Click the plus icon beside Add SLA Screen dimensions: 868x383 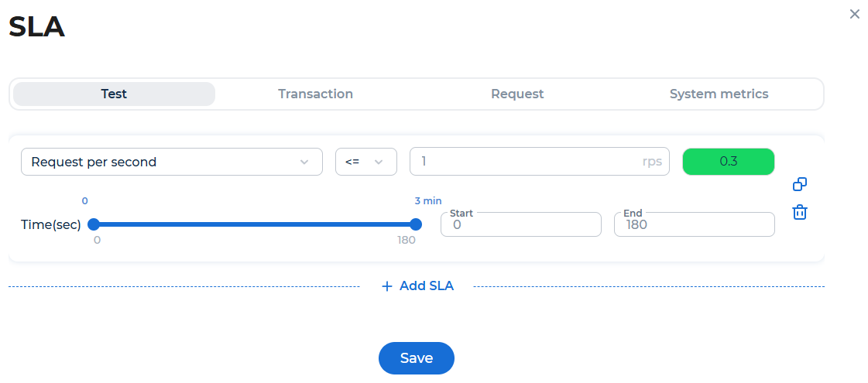pyautogui.click(x=387, y=286)
